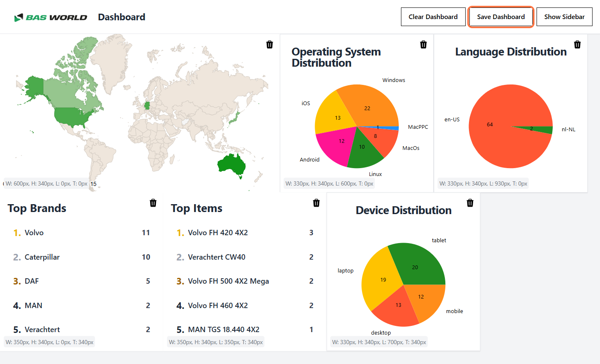Select Volvo FH 420 4X2 item
Viewport: 600px width, 364px height.
click(245, 233)
